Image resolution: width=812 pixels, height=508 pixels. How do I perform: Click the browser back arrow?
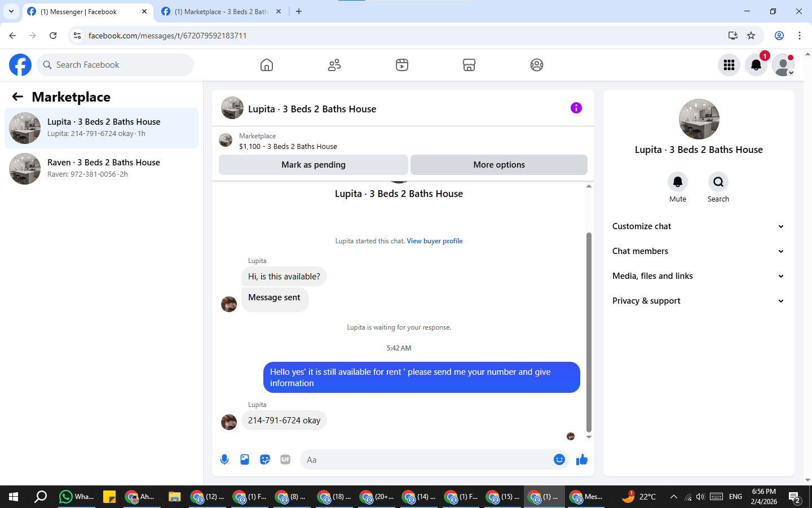12,36
